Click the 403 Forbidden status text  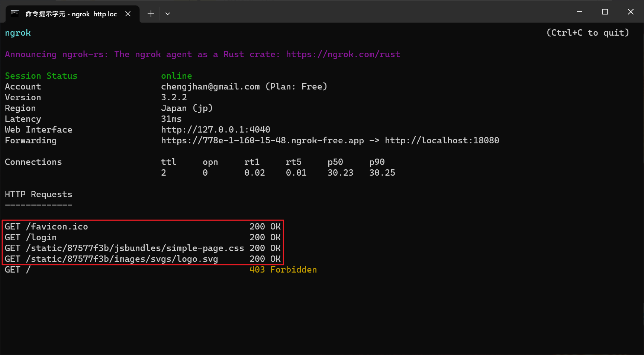point(283,269)
